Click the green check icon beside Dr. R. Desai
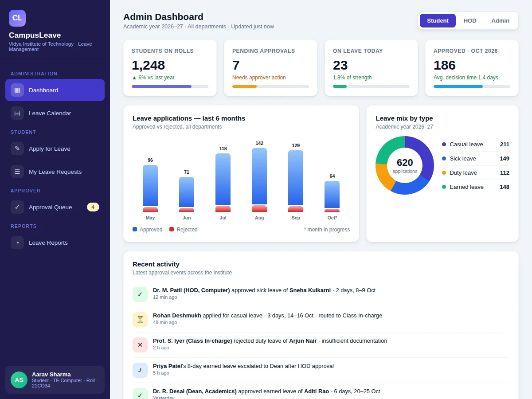The height and width of the screenshot is (399, 532). (x=140, y=395)
